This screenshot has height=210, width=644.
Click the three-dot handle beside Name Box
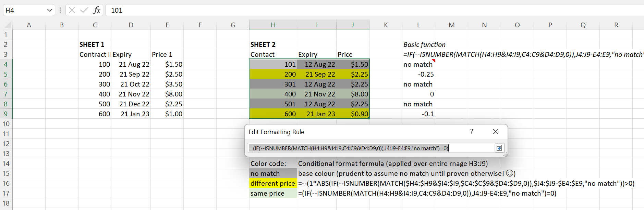[60, 10]
